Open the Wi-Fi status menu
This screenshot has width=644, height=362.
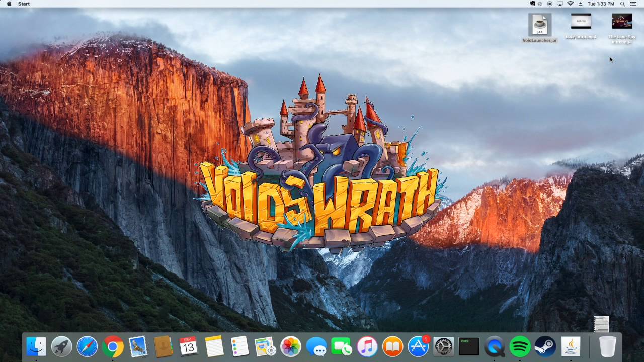click(570, 4)
